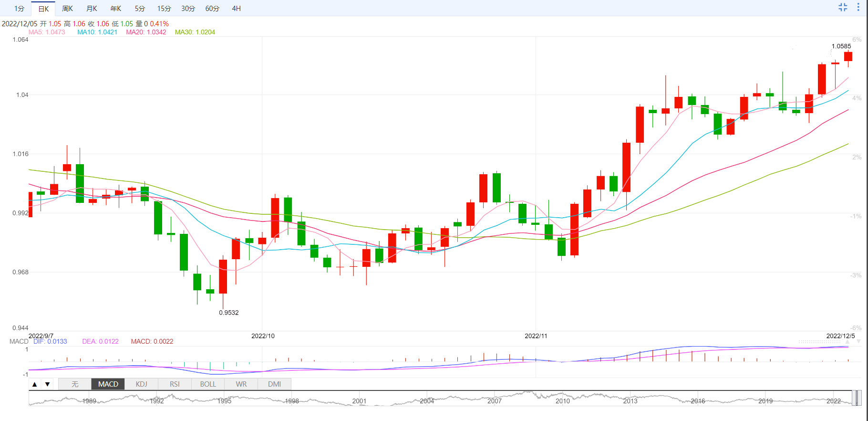Click the latest candlestick labeled 1.0585

click(848, 57)
